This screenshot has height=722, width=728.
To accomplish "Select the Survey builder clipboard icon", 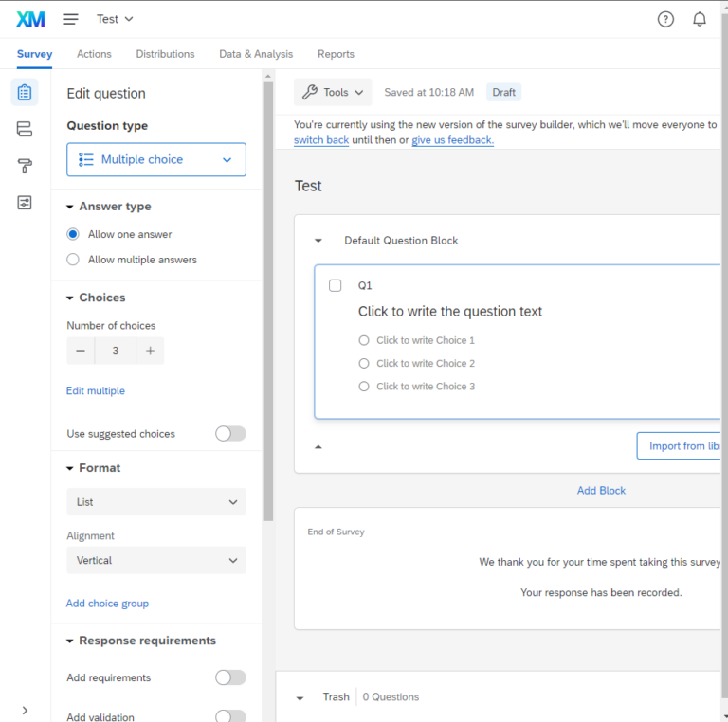I will pyautogui.click(x=25, y=93).
